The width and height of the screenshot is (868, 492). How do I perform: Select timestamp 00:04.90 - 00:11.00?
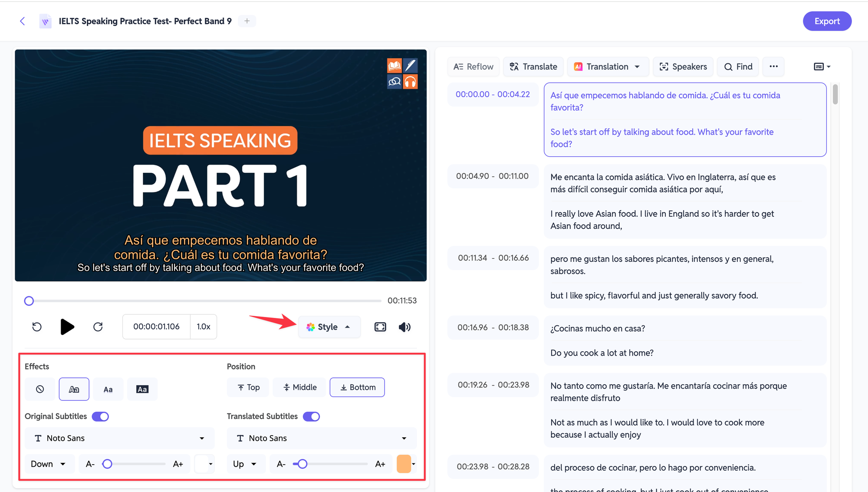click(492, 176)
